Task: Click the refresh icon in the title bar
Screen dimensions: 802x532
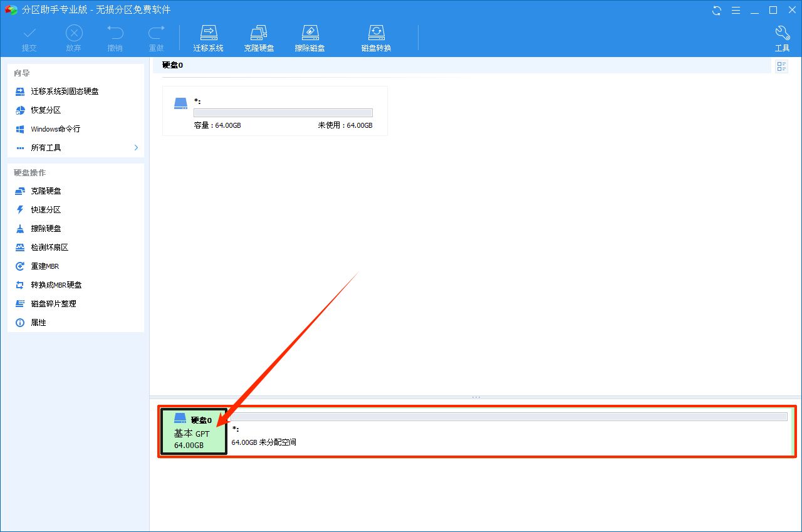Action: (x=717, y=10)
